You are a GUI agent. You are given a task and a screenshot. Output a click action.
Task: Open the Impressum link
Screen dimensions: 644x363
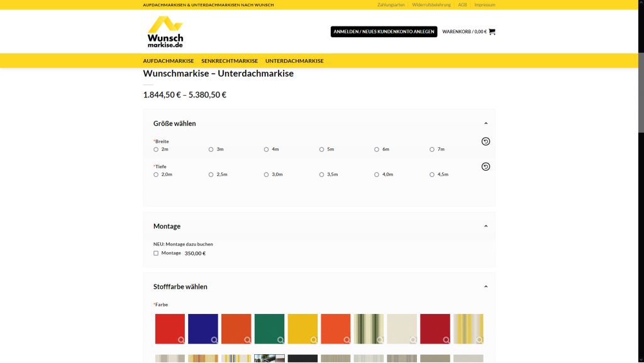coord(485,5)
